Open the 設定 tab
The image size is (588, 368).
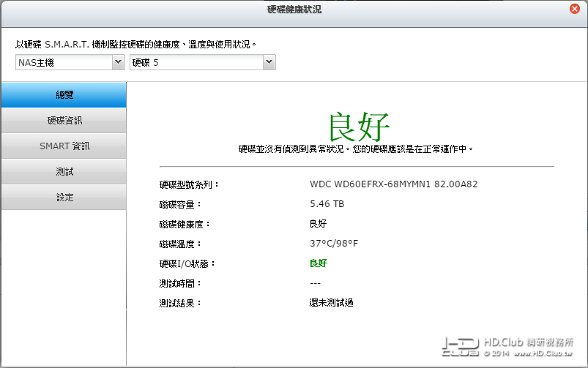click(64, 197)
